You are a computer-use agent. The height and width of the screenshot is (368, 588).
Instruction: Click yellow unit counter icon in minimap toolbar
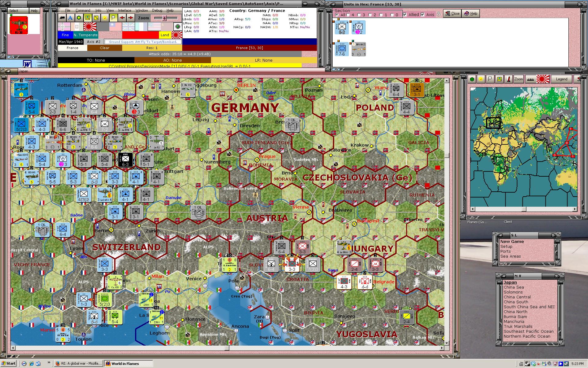pos(499,79)
